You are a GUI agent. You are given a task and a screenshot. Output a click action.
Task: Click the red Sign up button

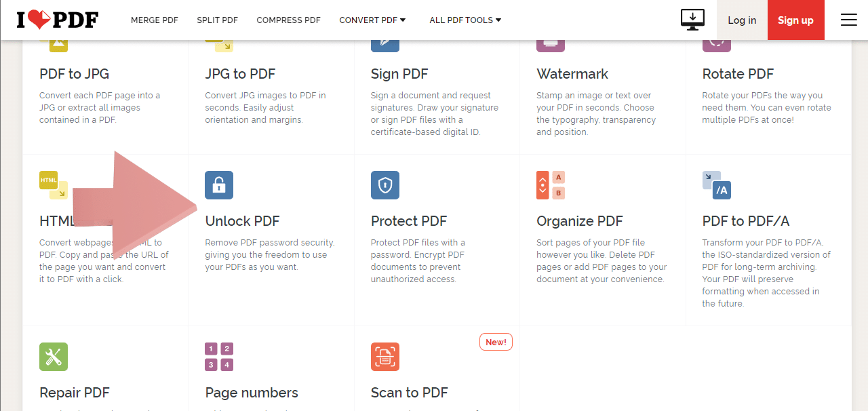[796, 20]
